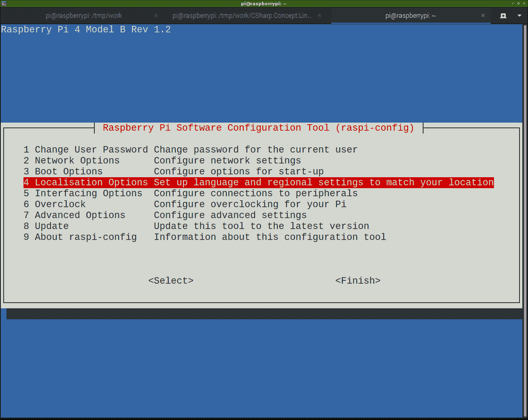Close the pi@raspberrypi: /tmp/work tab
The height and width of the screenshot is (420, 528).
(155, 15)
